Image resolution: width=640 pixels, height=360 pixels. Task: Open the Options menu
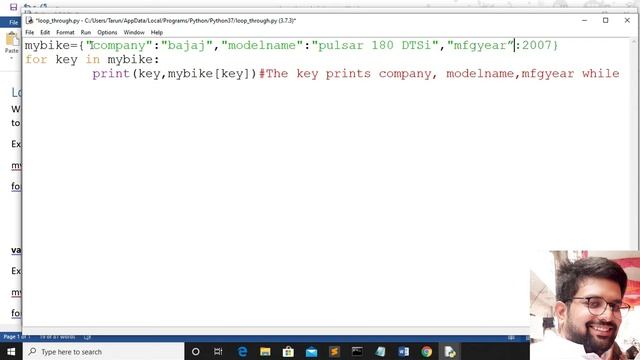[x=107, y=32]
